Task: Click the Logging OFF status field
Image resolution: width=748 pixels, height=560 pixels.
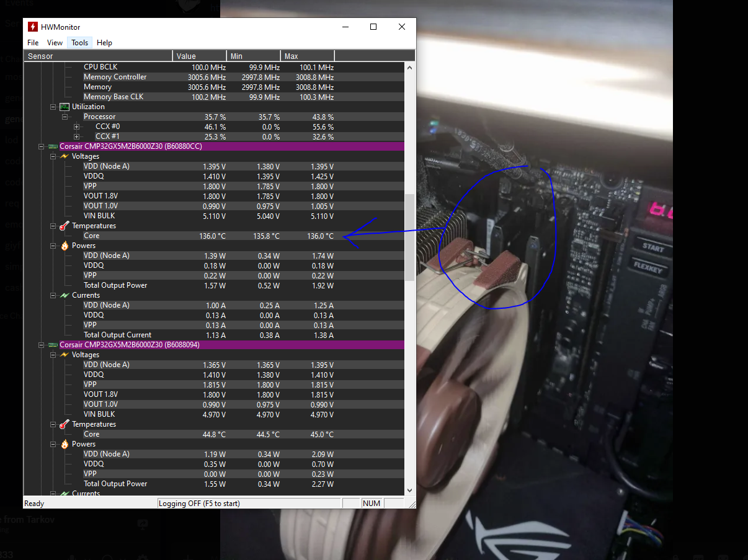Action: [x=249, y=504]
